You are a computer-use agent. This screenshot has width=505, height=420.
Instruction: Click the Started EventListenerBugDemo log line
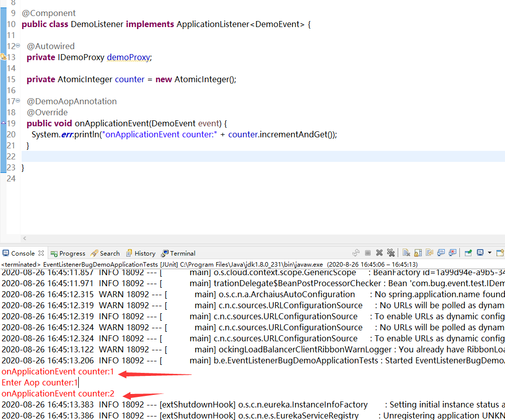(253, 360)
